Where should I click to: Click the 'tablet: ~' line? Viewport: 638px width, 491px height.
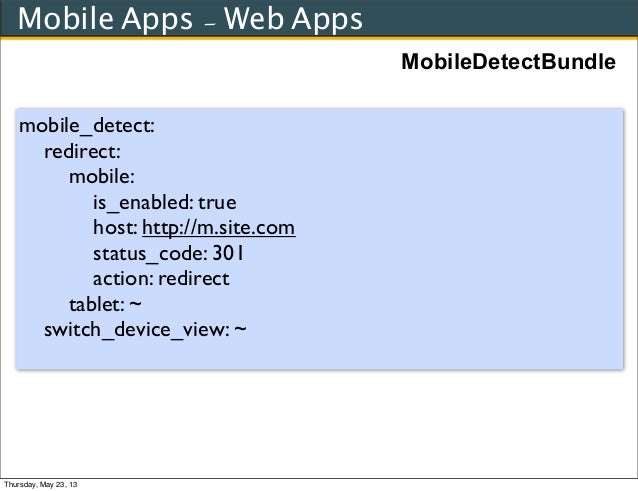105,304
